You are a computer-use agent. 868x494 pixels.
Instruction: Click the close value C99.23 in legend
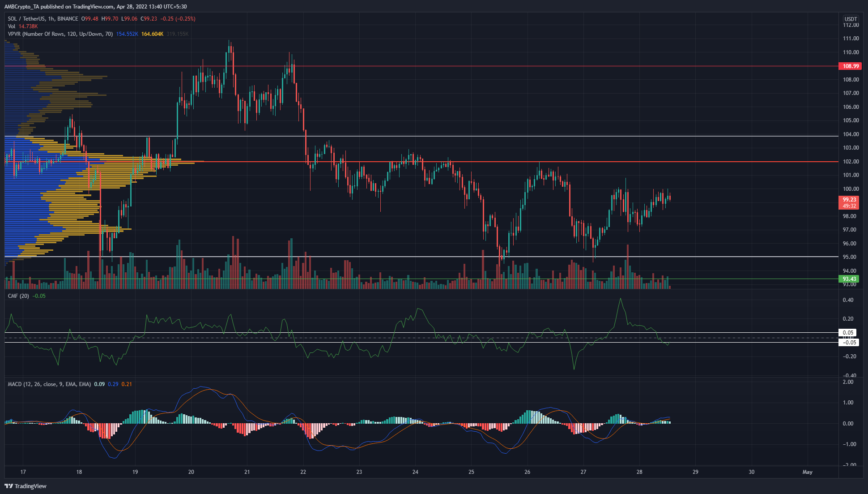[x=149, y=19]
